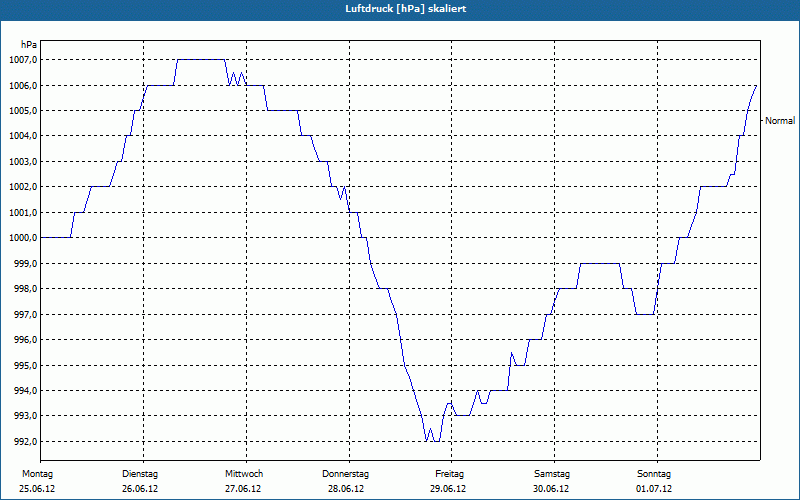Screen dimensions: 800x500
Task: Click the 1005,0 axis value
Action: (x=23, y=111)
